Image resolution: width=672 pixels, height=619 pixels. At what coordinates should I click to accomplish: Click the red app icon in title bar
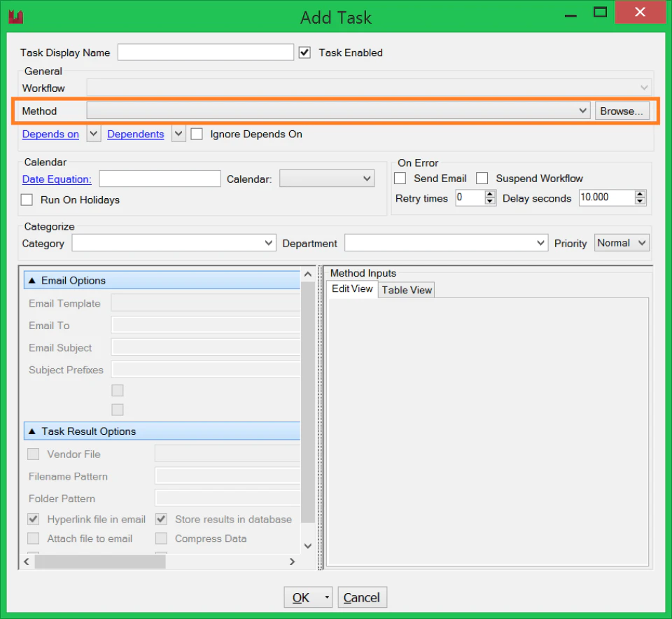point(16,17)
